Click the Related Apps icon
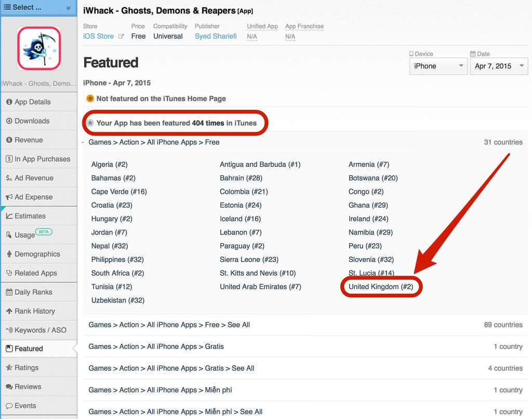532x419 pixels. [9, 273]
